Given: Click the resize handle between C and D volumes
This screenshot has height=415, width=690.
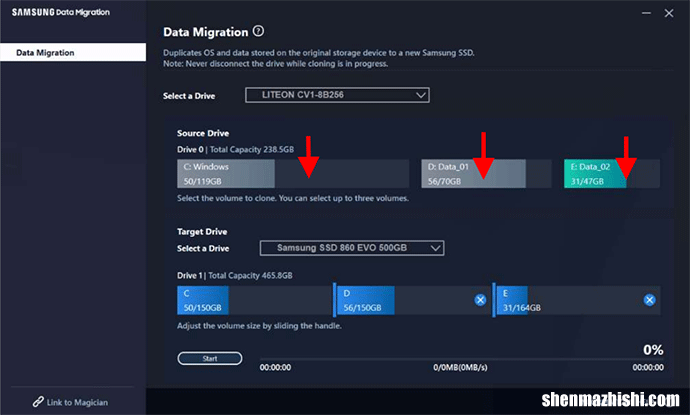Looking at the screenshot, I should [334, 300].
